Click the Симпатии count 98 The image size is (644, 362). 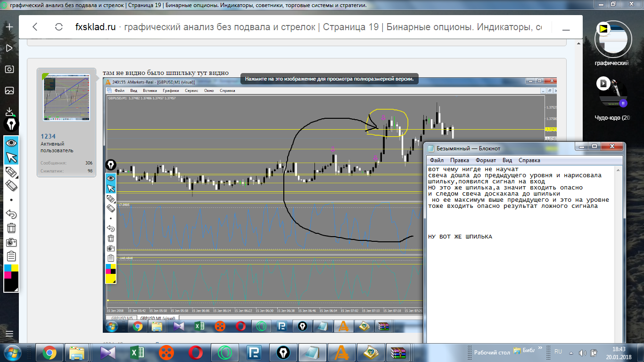[x=89, y=171]
